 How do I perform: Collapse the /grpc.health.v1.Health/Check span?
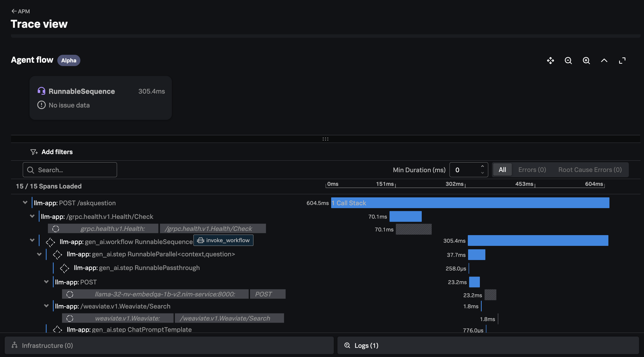pyautogui.click(x=32, y=216)
